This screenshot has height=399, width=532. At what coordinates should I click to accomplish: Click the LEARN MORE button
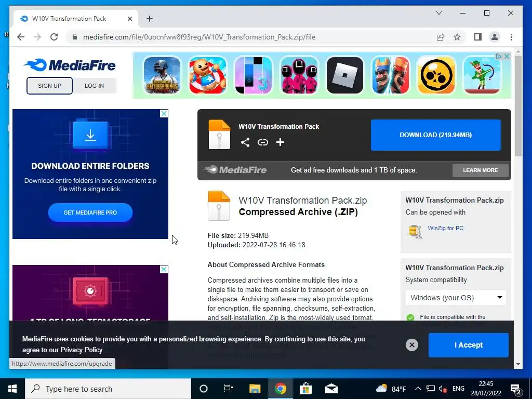tap(481, 170)
